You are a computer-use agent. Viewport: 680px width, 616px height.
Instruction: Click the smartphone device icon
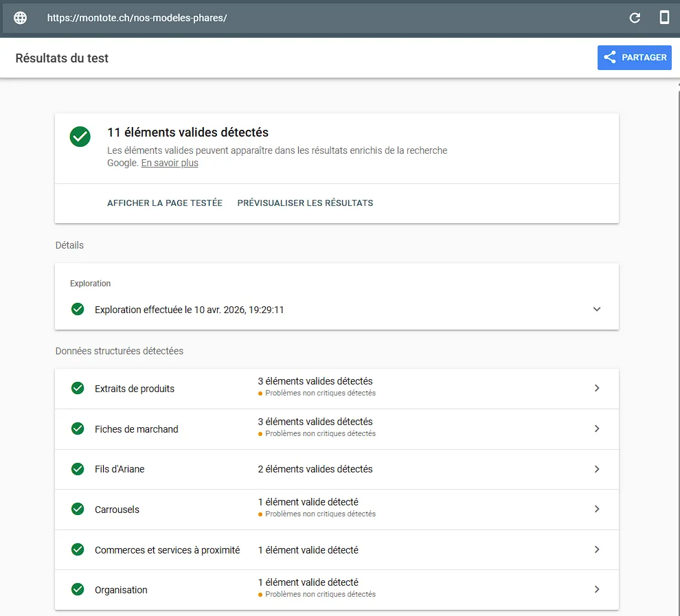click(x=664, y=18)
